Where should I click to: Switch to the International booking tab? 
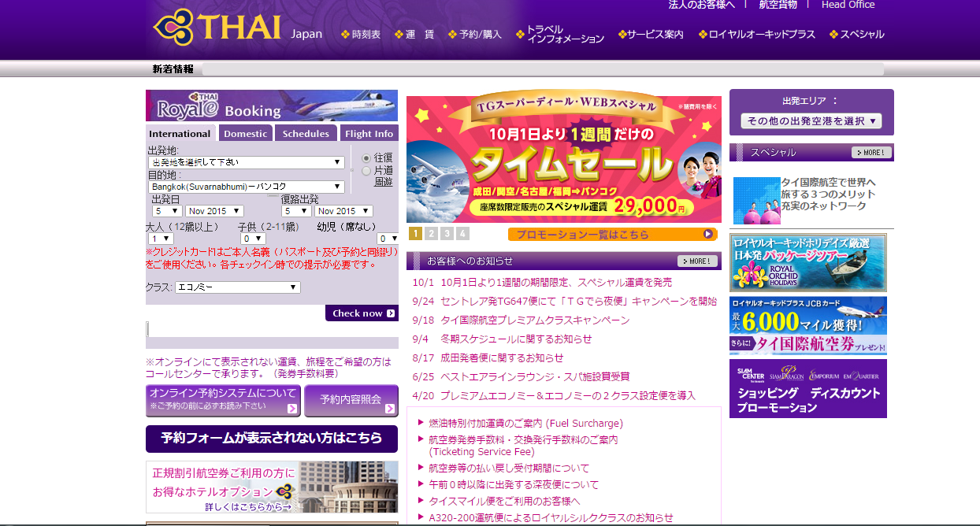180,133
